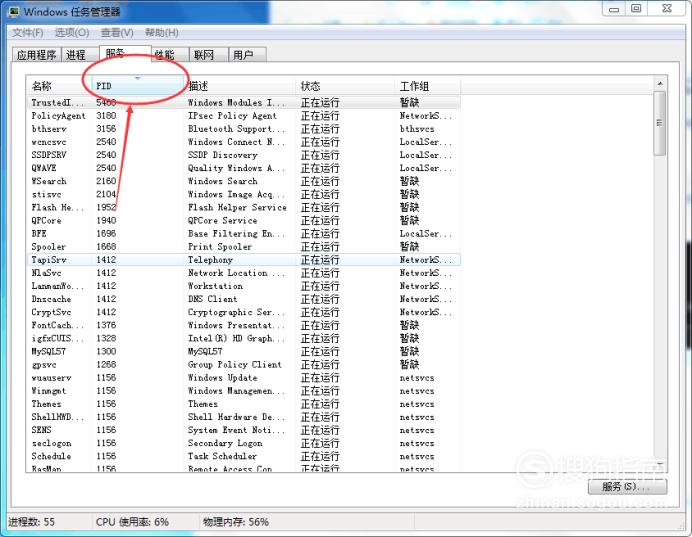Sort services by 状态 column header
Viewport: 692px width, 537px height.
(x=345, y=86)
